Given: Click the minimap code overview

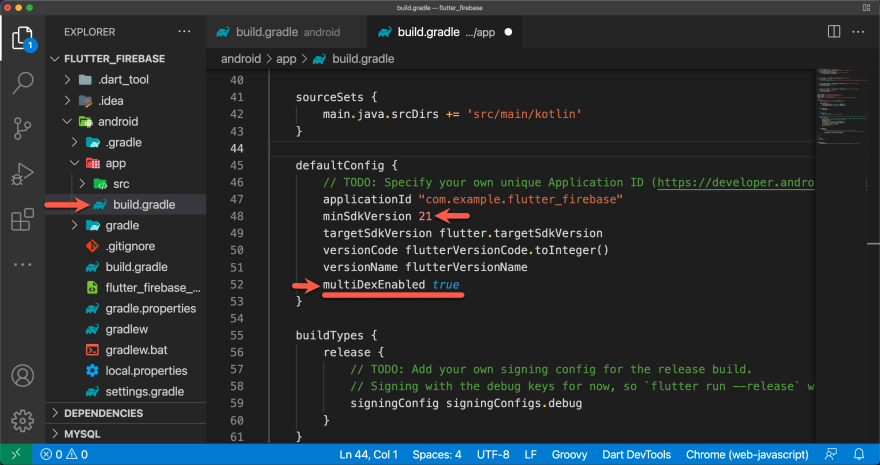Looking at the screenshot, I should [x=840, y=107].
